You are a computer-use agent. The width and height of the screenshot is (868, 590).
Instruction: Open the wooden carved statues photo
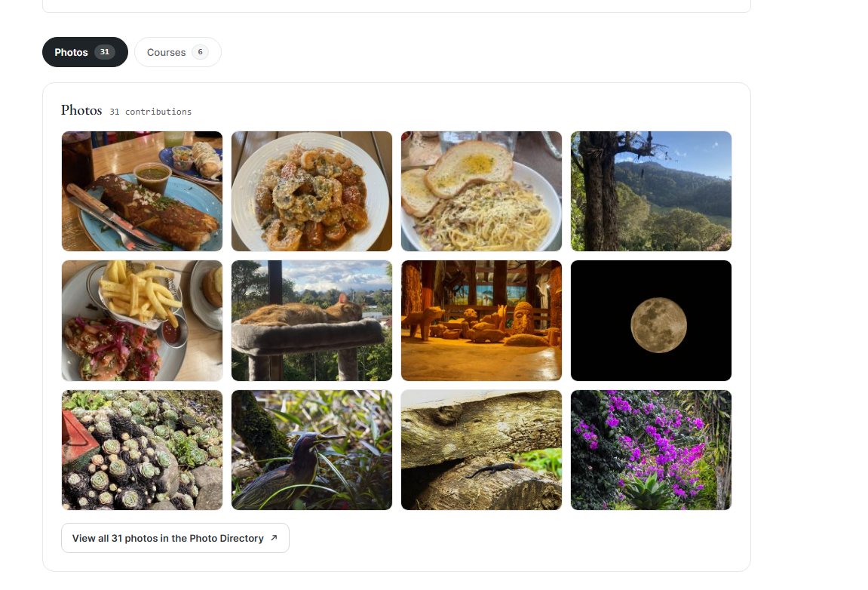482,321
